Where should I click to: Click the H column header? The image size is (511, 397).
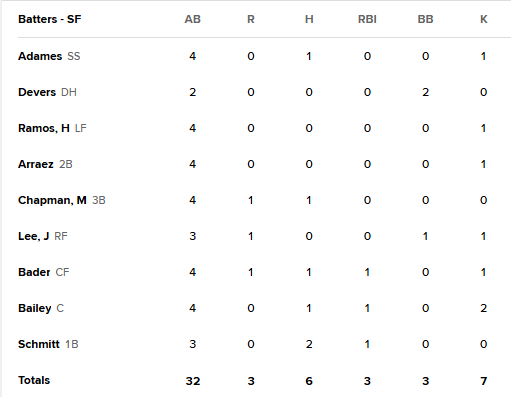tap(309, 19)
